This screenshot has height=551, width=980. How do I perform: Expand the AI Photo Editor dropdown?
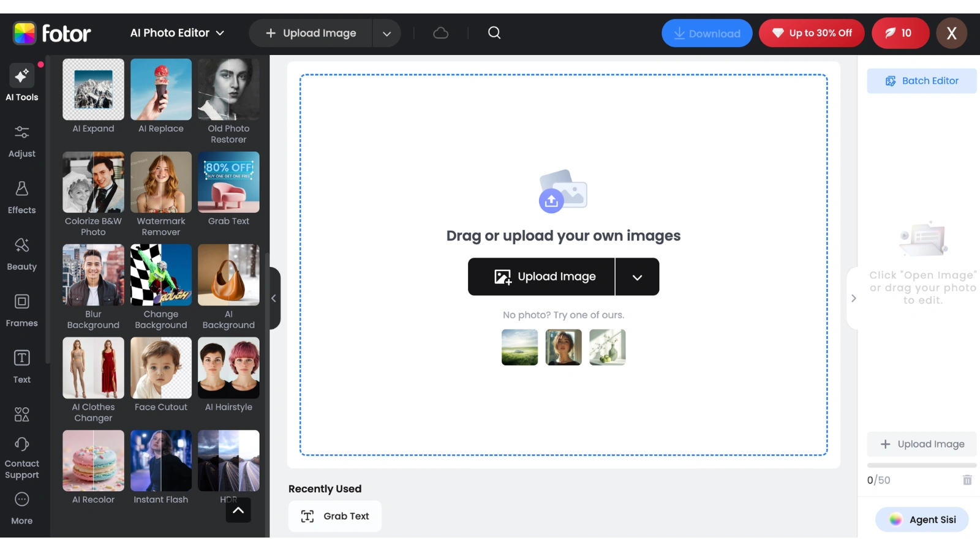pos(177,33)
